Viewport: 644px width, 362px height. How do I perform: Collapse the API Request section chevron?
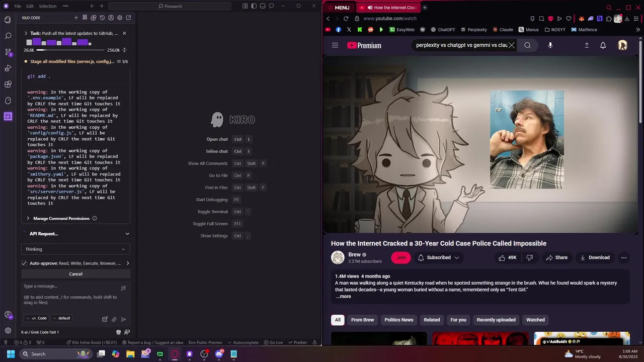pyautogui.click(x=127, y=234)
